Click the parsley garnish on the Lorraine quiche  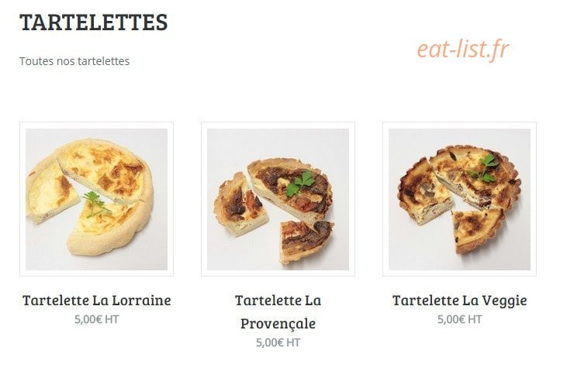click(96, 204)
